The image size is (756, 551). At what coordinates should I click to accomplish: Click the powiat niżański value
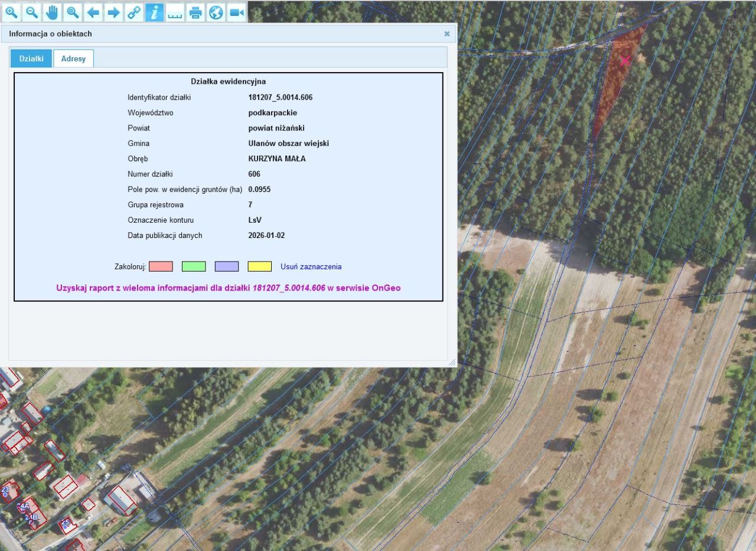276,128
